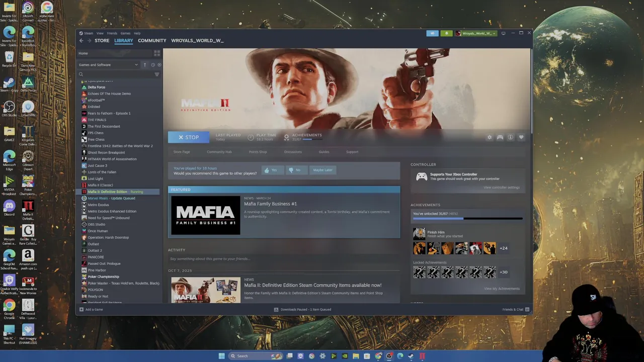Switch to the COMMUNITY tab

[152, 40]
